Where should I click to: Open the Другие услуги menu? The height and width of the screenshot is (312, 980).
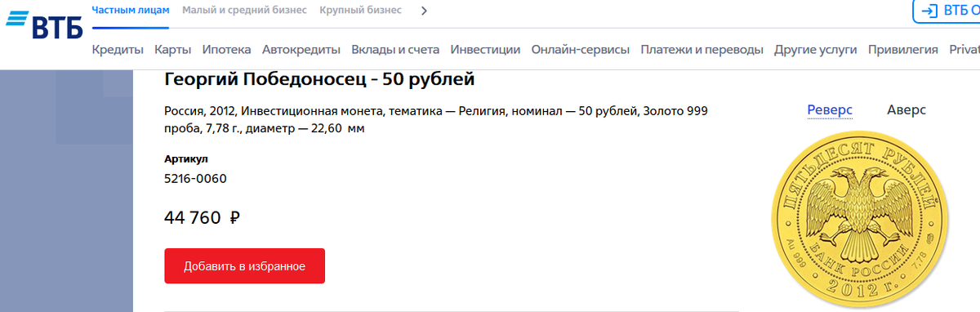[816, 50]
